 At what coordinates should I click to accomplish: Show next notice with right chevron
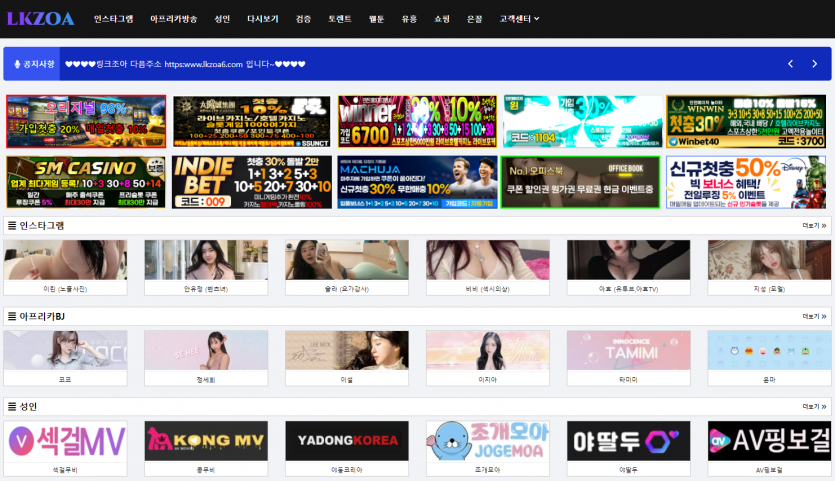point(814,64)
